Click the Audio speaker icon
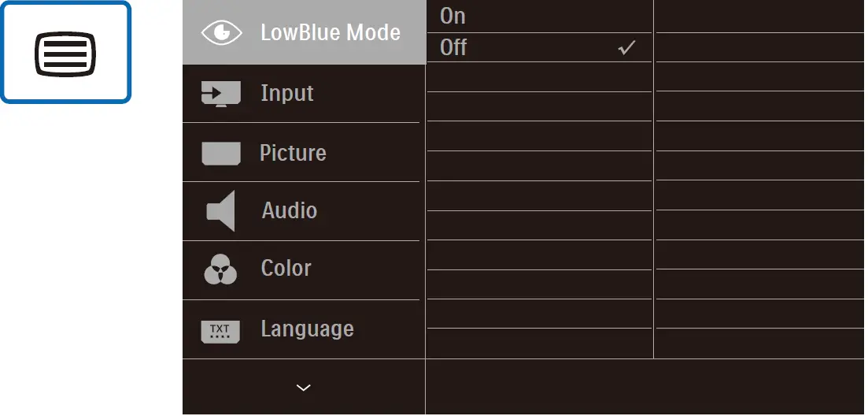Image resolution: width=868 pixels, height=416 pixels. (220, 211)
